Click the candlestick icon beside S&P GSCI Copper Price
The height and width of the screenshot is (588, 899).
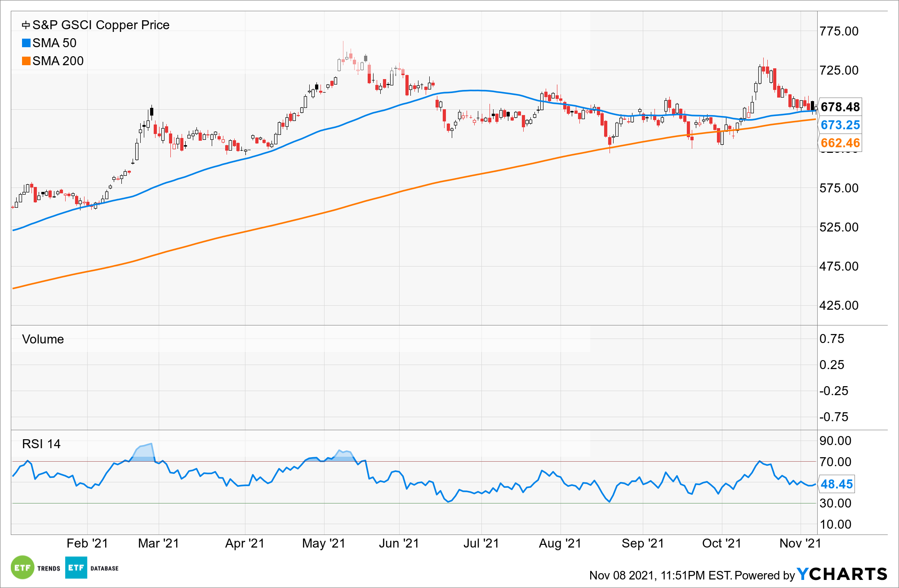(x=26, y=25)
